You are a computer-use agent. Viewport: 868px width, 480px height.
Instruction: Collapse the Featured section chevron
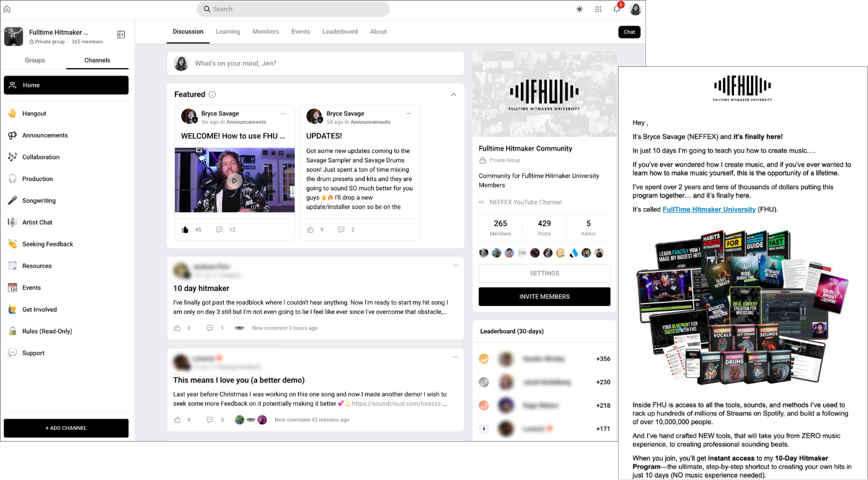tap(453, 95)
